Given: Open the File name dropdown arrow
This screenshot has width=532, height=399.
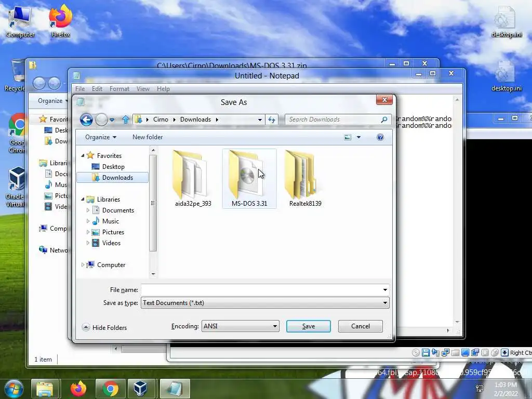Looking at the screenshot, I should tap(385, 290).
